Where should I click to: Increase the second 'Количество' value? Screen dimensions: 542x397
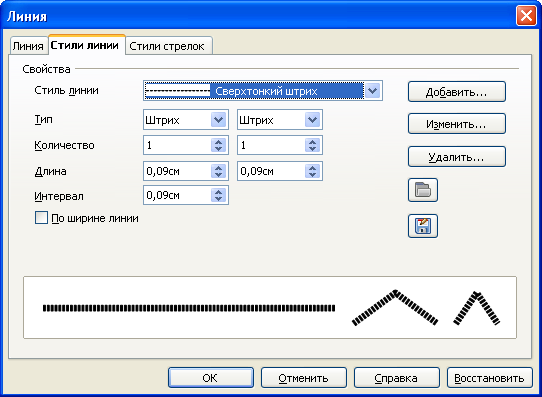pos(312,141)
